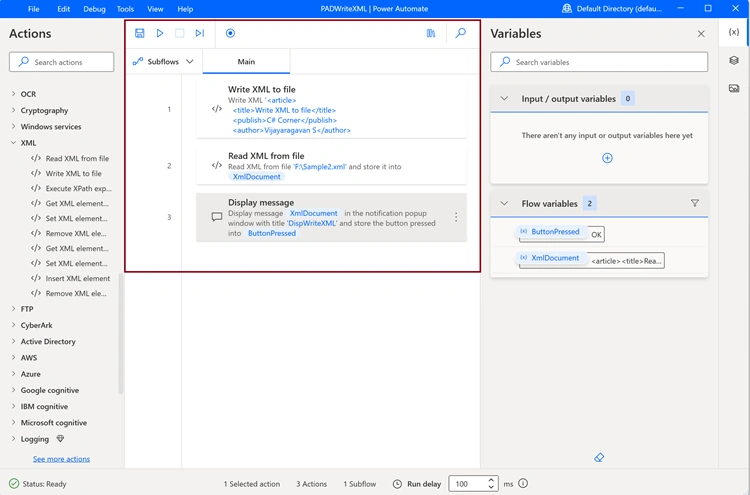750x495 pixels.
Task: Open more options for Display message action
Action: 456,217
